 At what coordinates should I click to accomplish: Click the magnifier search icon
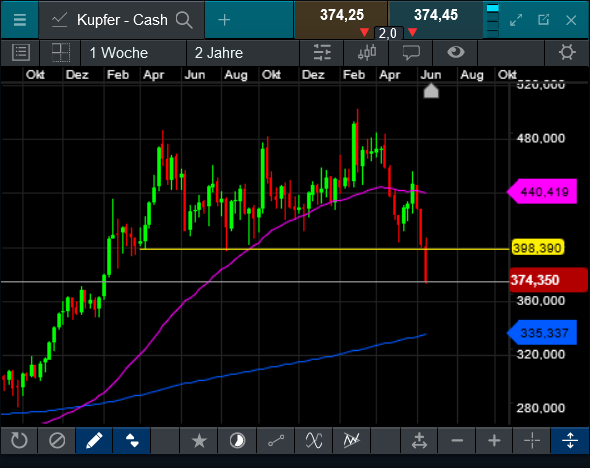pos(184,20)
